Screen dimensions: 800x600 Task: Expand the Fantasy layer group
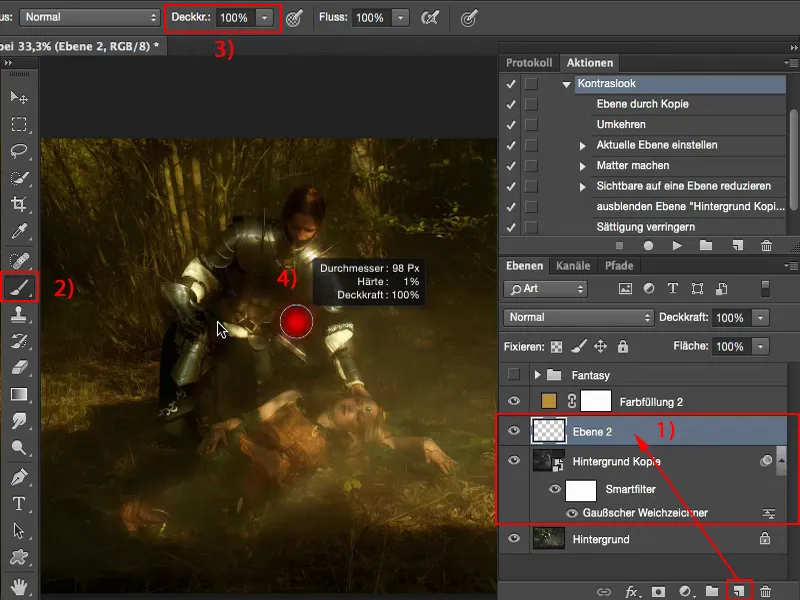[x=537, y=375]
